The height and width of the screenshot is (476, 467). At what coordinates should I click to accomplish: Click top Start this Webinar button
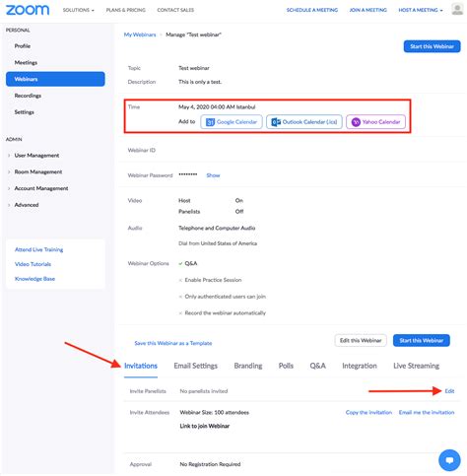pyautogui.click(x=432, y=46)
